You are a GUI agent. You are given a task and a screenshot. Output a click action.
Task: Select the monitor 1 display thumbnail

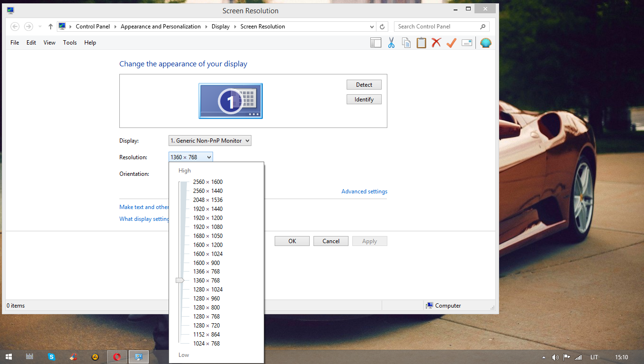click(x=231, y=101)
